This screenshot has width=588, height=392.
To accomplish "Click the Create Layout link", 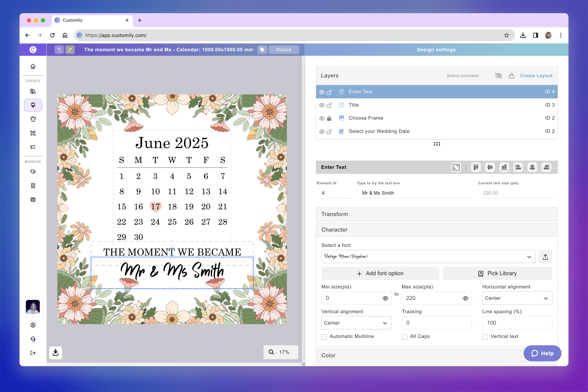I will click(x=536, y=76).
